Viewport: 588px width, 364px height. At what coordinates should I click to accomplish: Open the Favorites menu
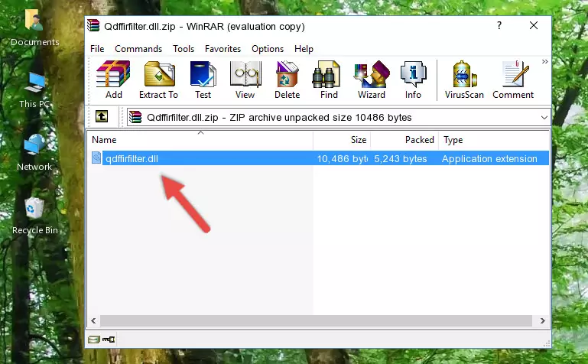(223, 49)
